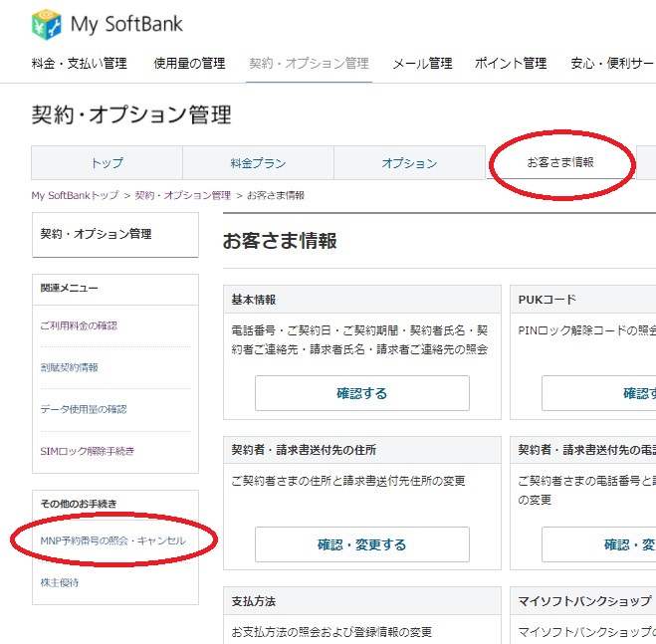This screenshot has height=644, width=656.
Task: Click お客さま情報 text in breadcrumb
Action: (x=276, y=195)
